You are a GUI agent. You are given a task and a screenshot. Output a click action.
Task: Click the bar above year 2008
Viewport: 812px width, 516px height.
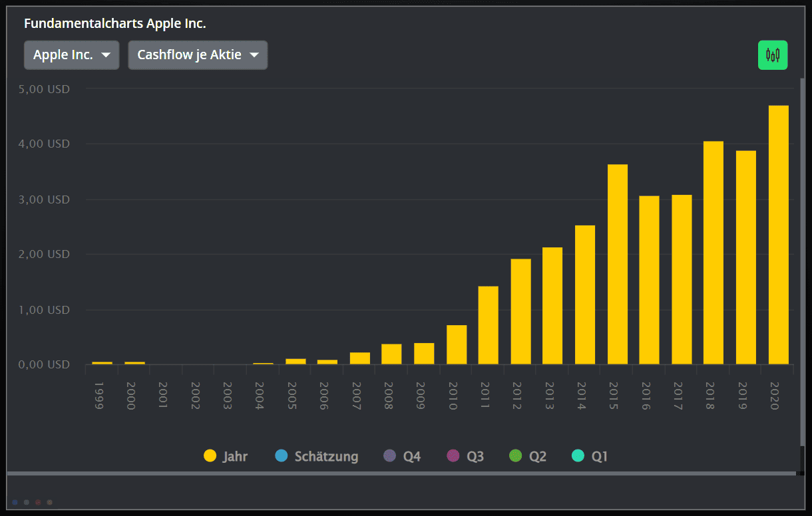click(391, 354)
